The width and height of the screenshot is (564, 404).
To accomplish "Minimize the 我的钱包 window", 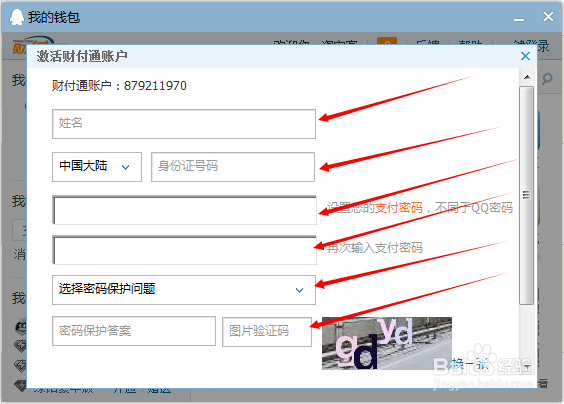I will coord(519,19).
